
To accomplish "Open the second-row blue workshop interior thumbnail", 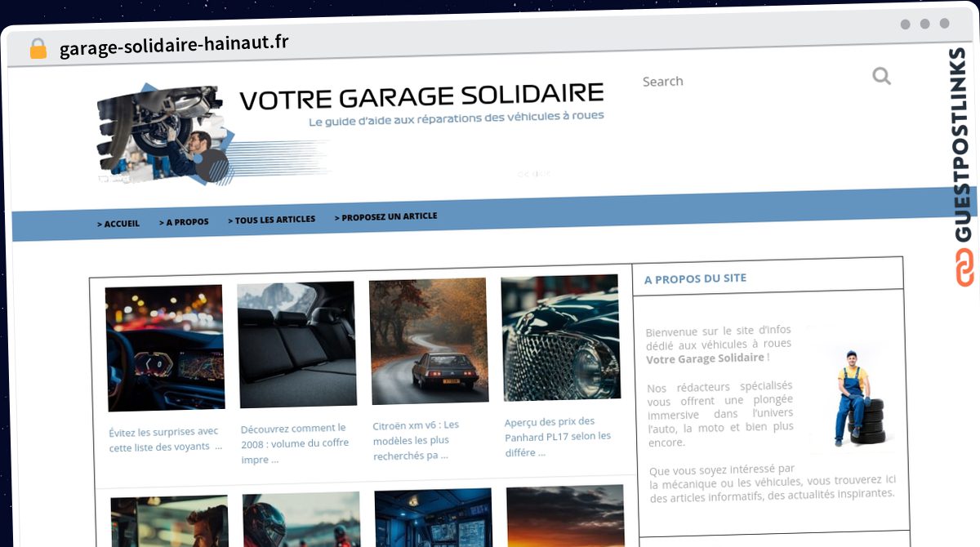I will pyautogui.click(x=434, y=518).
